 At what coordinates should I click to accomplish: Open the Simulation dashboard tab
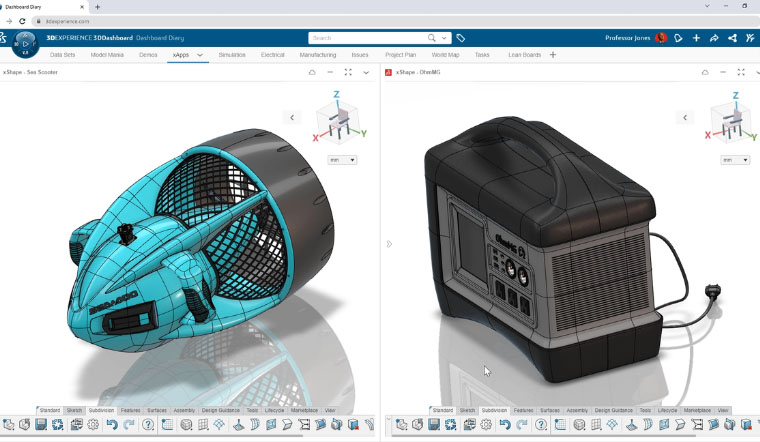click(x=232, y=55)
